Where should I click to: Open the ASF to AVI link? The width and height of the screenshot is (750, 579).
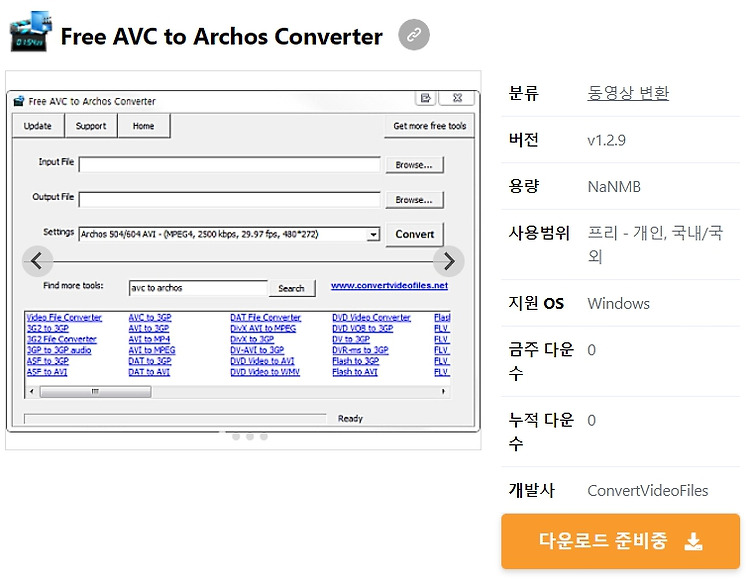pyautogui.click(x=47, y=372)
